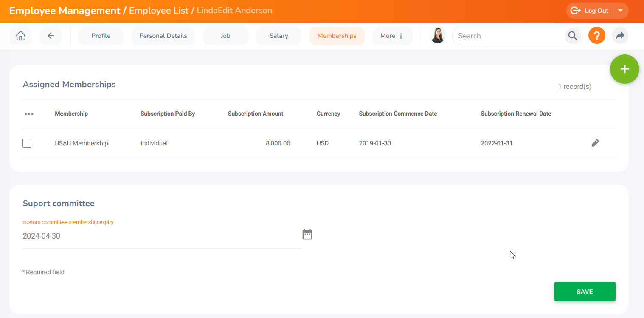This screenshot has height=318, width=644.
Task: Select the USAU Membership row checkbox
Action: [x=27, y=143]
